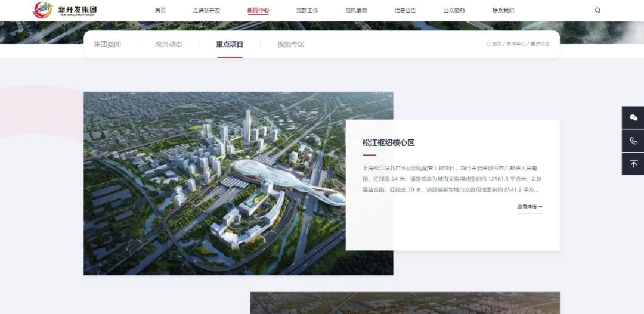Image resolution: width=644 pixels, height=314 pixels.
Task: Open the 松江枢纽核心区 title
Action: click(388, 143)
